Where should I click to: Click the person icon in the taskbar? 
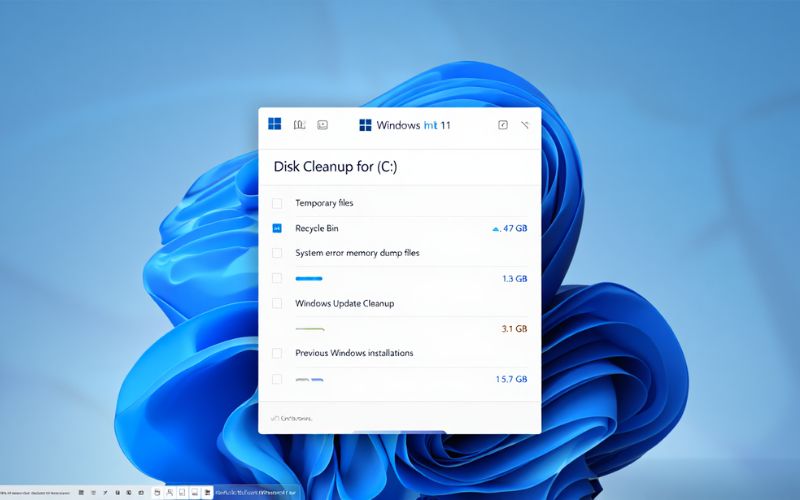pyautogui.click(x=169, y=492)
